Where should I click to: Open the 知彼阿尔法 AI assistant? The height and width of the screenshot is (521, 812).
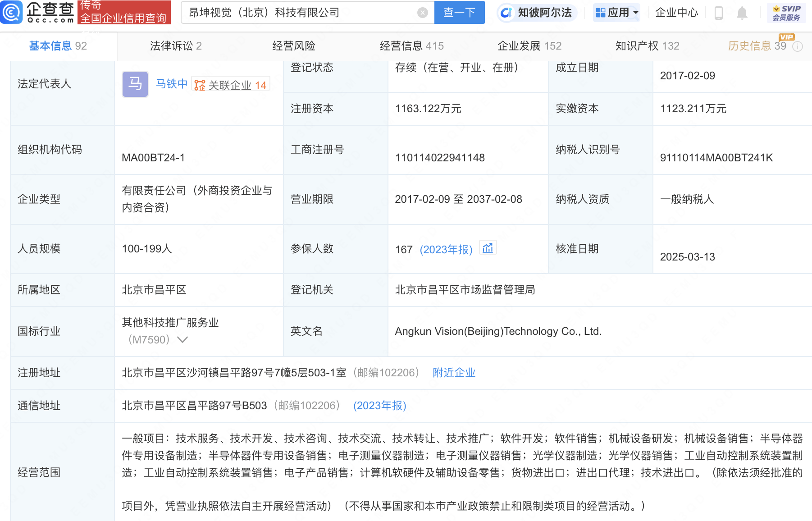(x=537, y=13)
